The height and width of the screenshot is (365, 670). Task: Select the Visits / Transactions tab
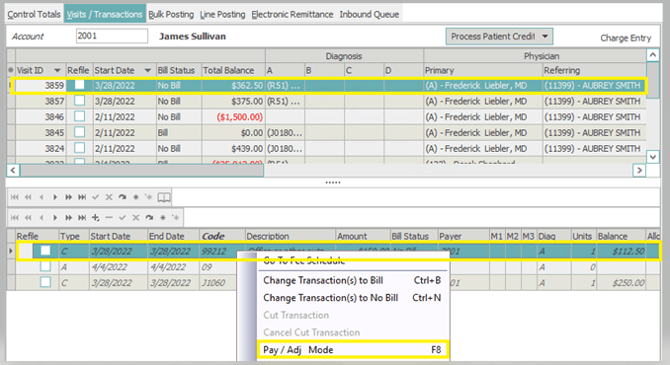105,14
